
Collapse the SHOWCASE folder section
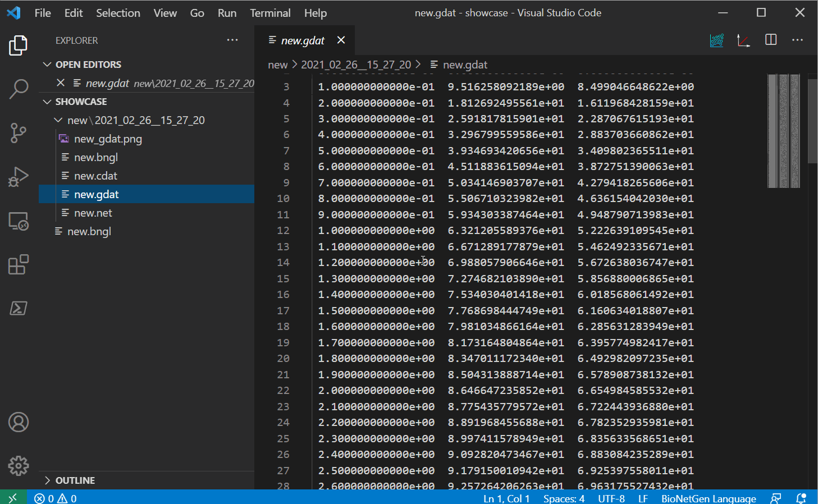(x=147, y=102)
